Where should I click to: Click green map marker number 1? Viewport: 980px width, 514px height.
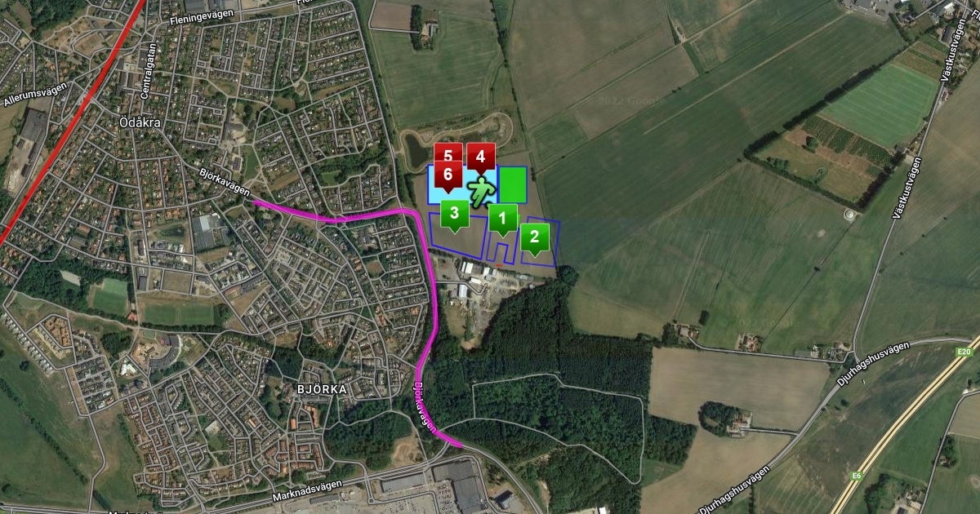click(x=502, y=219)
